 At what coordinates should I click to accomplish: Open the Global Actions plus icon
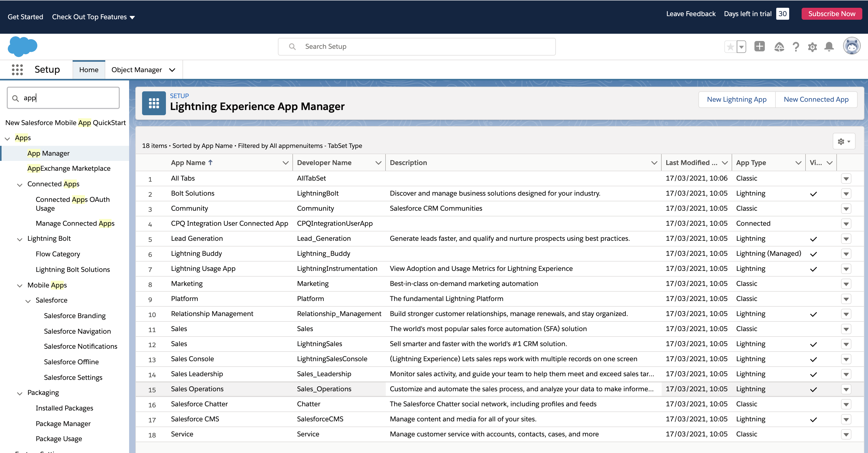(x=760, y=46)
